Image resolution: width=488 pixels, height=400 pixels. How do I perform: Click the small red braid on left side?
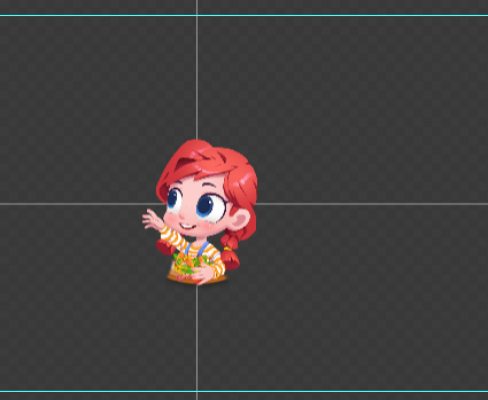pyautogui.click(x=165, y=248)
